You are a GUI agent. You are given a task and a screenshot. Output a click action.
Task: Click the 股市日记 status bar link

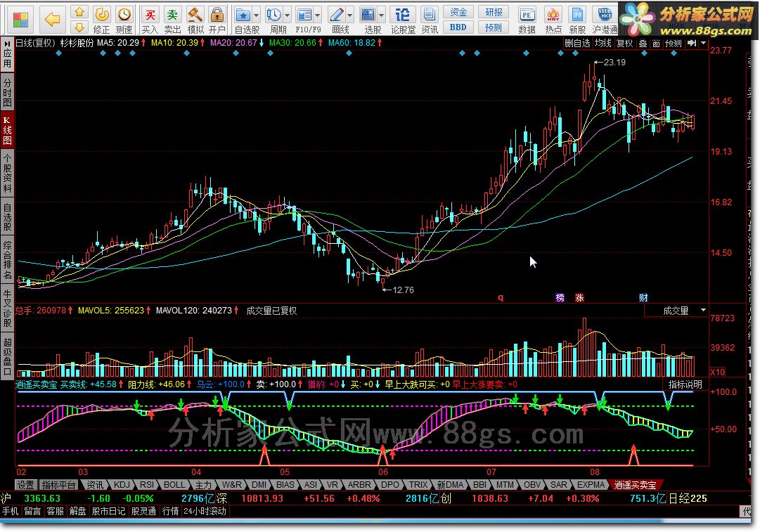pos(108,511)
